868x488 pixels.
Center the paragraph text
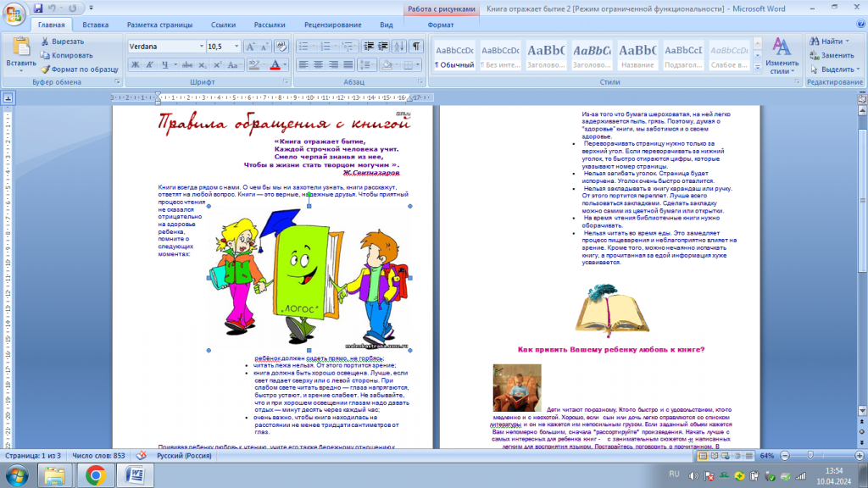click(319, 65)
